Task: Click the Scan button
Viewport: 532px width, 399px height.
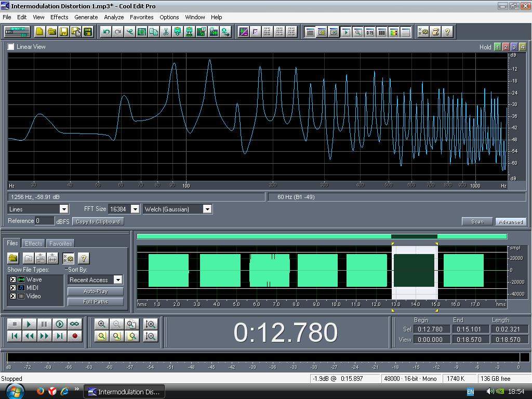Action: (x=477, y=221)
